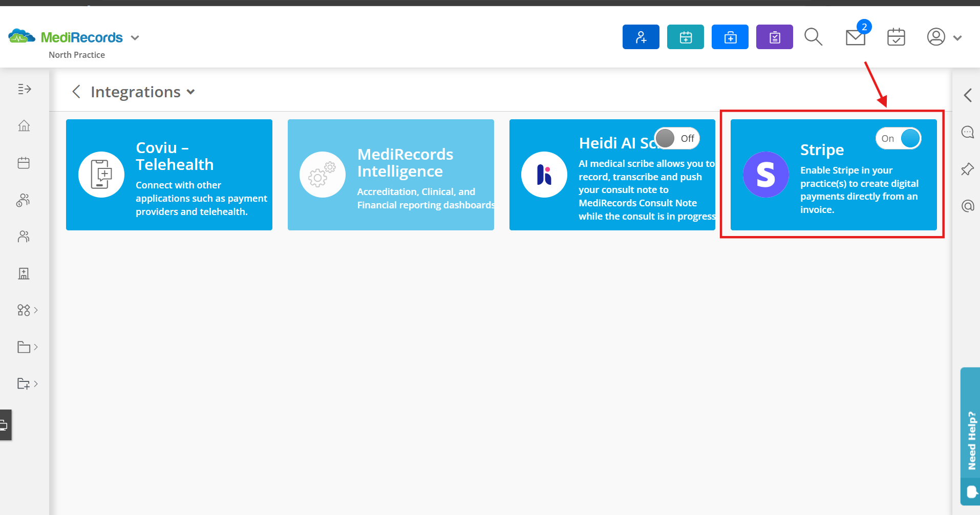Screen dimensions: 980x515
Task: Open the chat bubble icon on right rail
Action: pyautogui.click(x=967, y=132)
